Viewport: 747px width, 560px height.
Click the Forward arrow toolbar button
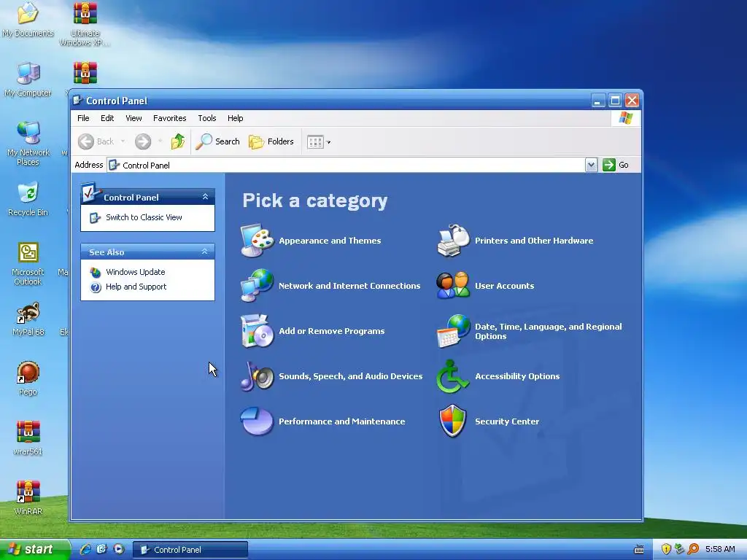coord(143,141)
